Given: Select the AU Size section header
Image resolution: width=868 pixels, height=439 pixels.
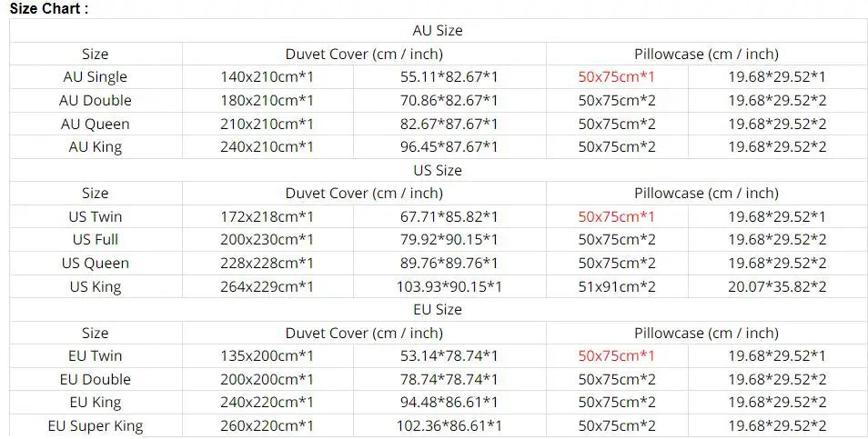Looking at the screenshot, I should [x=438, y=30].
